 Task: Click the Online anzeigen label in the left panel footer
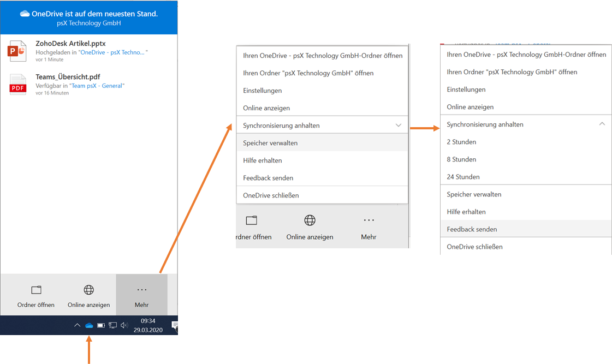coord(88,305)
